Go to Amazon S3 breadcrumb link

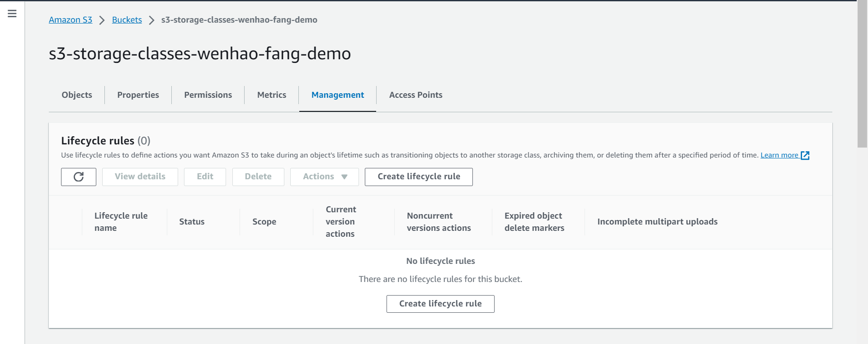click(x=71, y=20)
